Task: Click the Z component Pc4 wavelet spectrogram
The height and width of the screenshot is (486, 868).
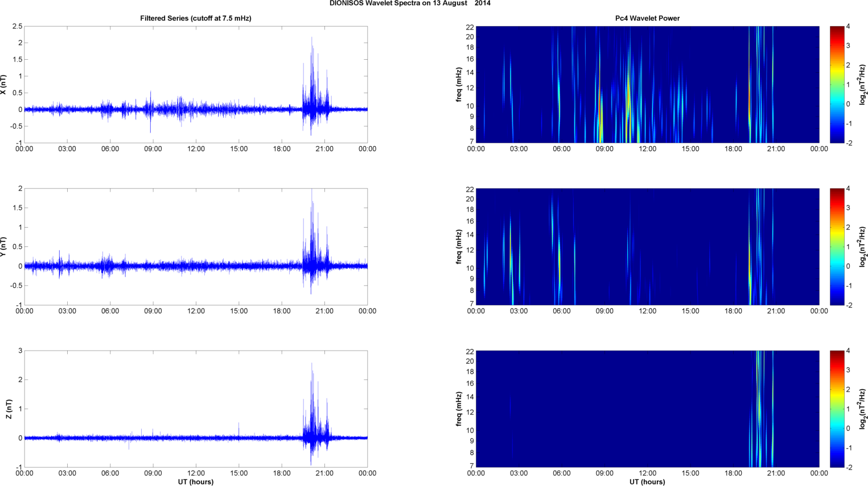Action: [x=647, y=409]
